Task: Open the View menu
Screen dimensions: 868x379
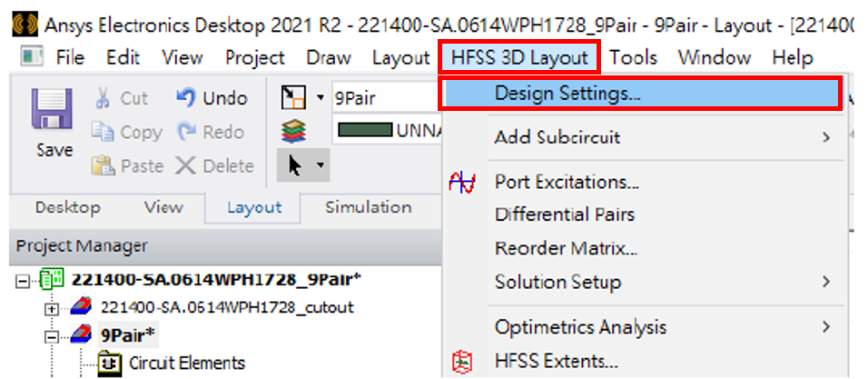Action: click(182, 57)
